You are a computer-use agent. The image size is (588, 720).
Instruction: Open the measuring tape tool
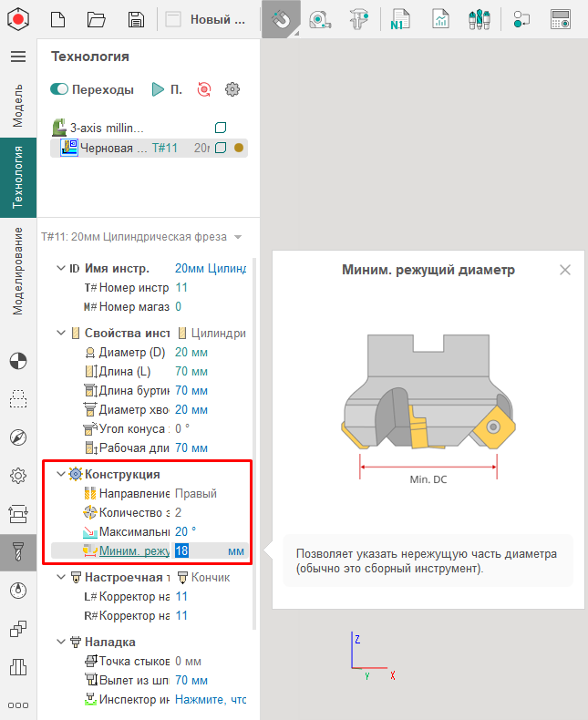pyautogui.click(x=321, y=19)
